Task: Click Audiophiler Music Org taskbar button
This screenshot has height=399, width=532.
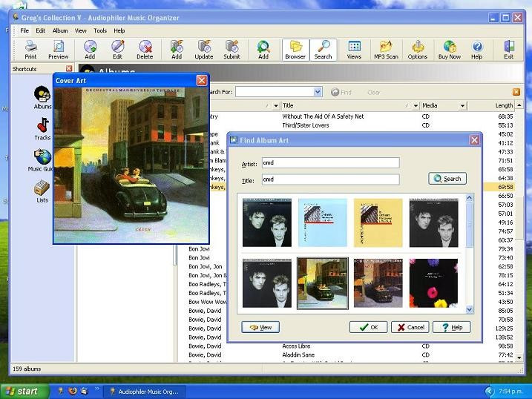Action: click(145, 392)
